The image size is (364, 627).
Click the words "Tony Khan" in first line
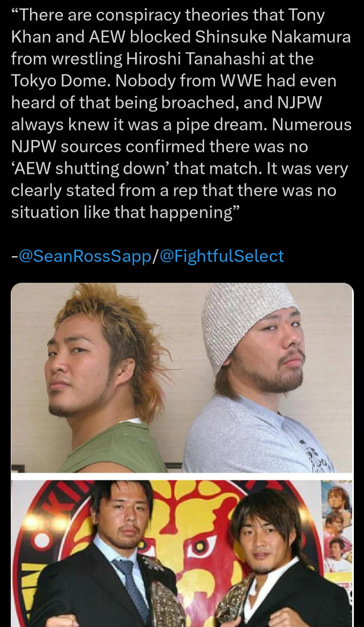click(307, 15)
